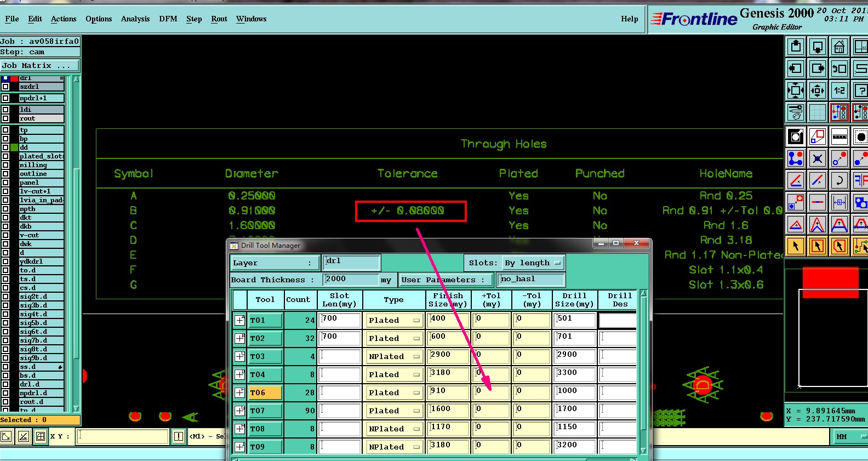Toggle the outline layer checkbox

5,174
